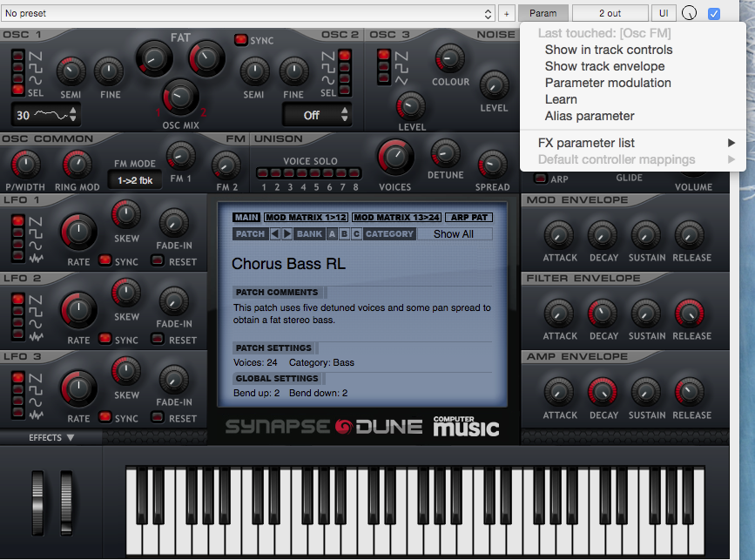
Task: Toggle voice solo button 1
Action: pos(263,172)
